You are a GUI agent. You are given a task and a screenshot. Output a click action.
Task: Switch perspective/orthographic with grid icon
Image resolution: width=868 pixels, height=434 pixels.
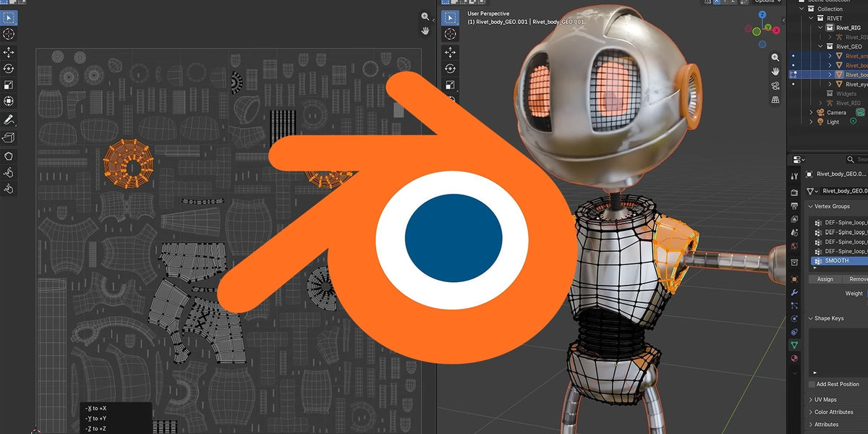(x=775, y=101)
